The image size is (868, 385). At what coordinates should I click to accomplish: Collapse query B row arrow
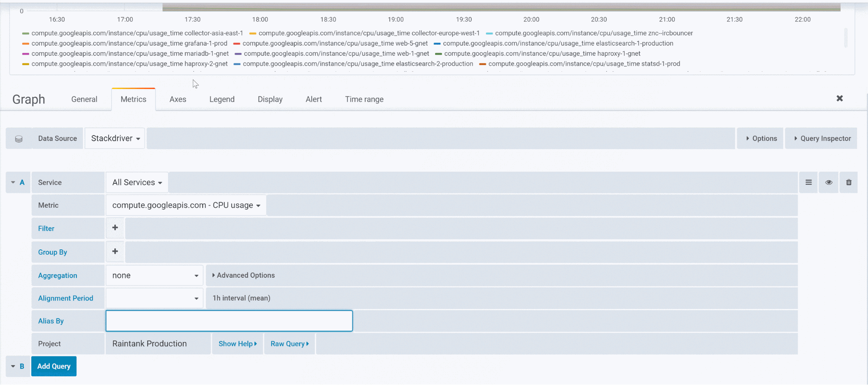point(13,366)
